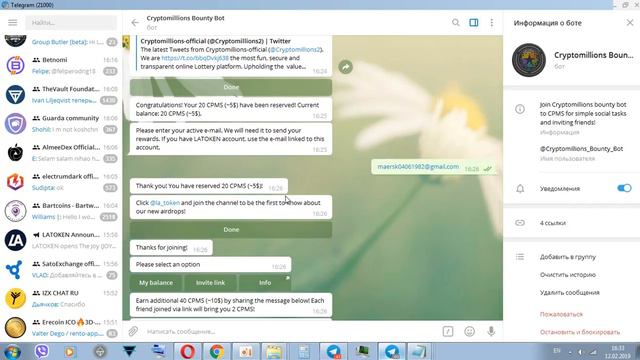Screen dimensions: 640x360
Task: Click the notifications bell icon
Action: point(520,189)
